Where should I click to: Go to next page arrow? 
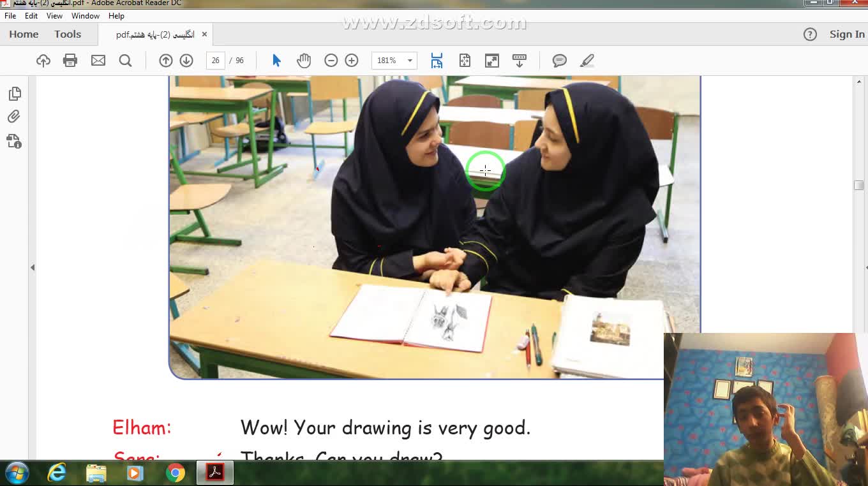coord(186,61)
